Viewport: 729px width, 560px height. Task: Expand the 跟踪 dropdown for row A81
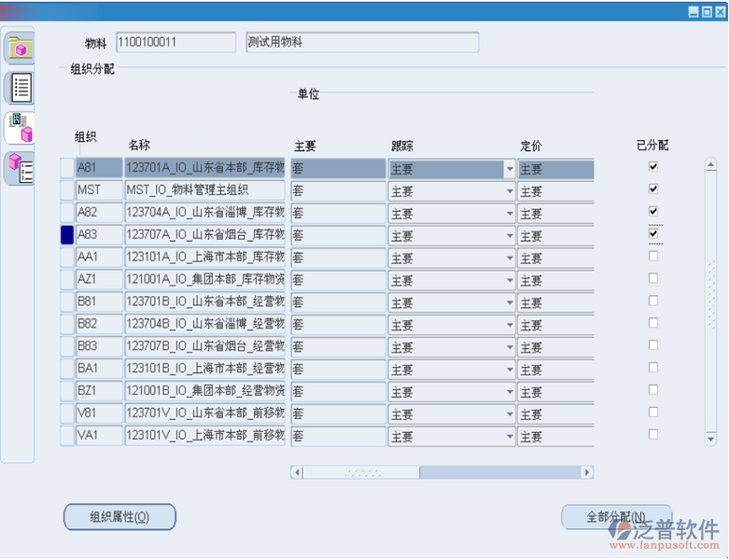(510, 170)
